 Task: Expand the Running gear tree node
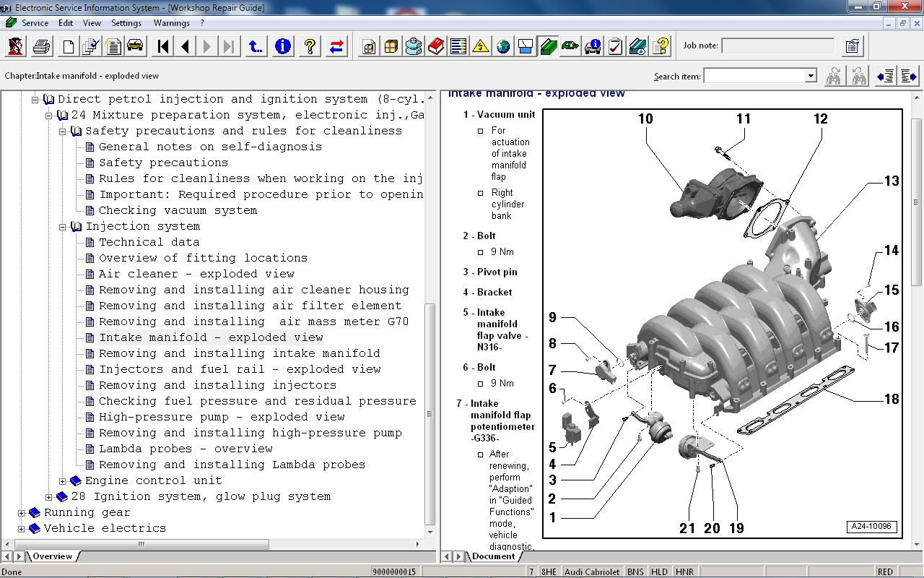tap(21, 513)
